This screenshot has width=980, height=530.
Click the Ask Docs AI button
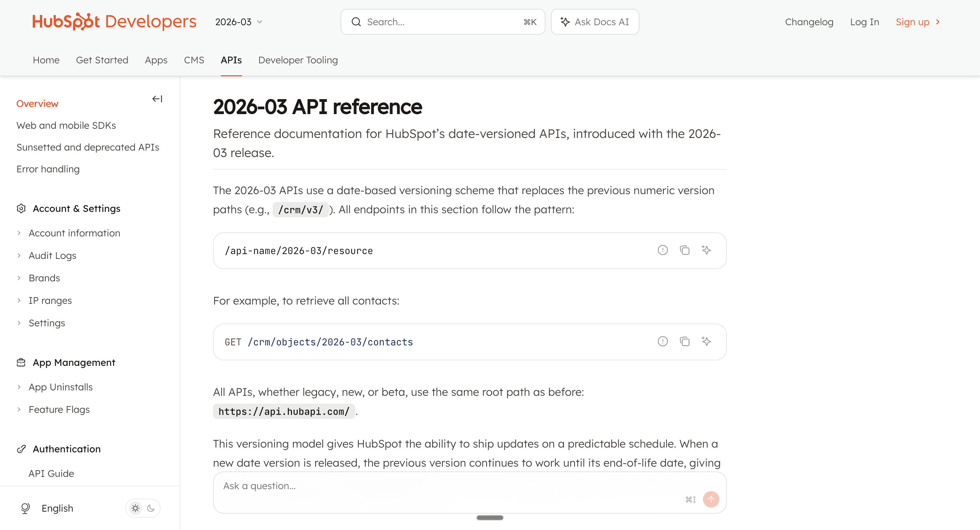(594, 22)
